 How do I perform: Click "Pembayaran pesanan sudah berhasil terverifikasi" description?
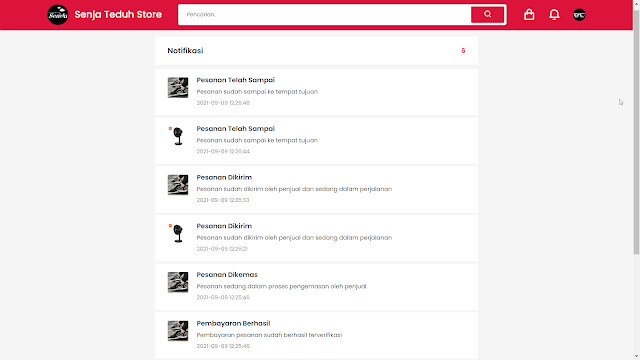coord(269,335)
